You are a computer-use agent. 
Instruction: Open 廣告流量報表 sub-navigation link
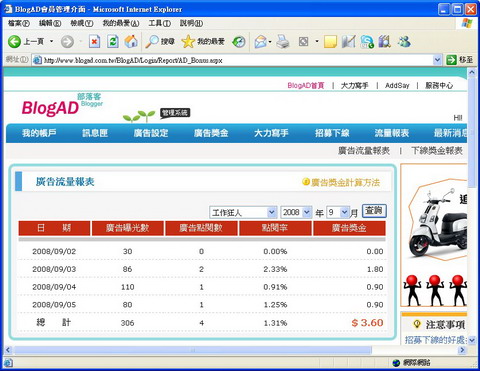[x=364, y=151]
